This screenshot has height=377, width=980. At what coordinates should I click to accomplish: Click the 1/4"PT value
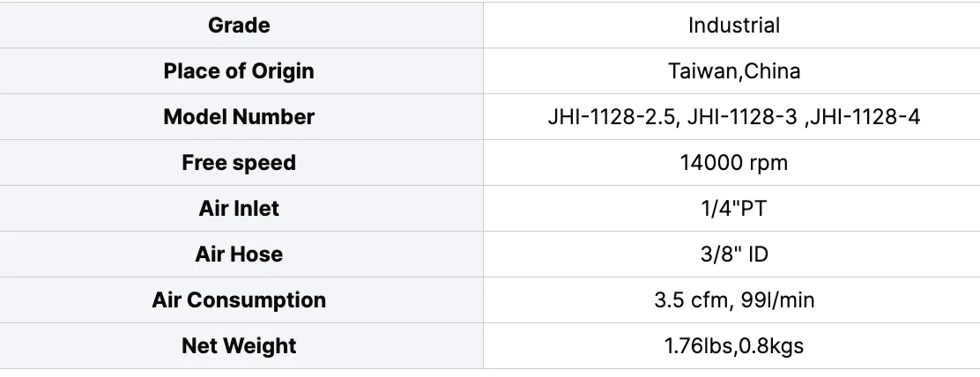[734, 209]
